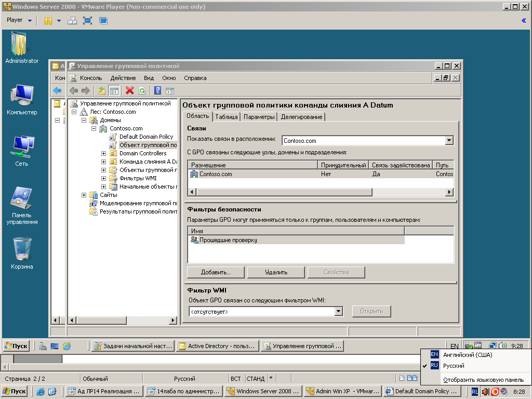Image resolution: width=532 pixels, height=399 pixels.
Task: Click the Добавить... button
Action: click(216, 272)
